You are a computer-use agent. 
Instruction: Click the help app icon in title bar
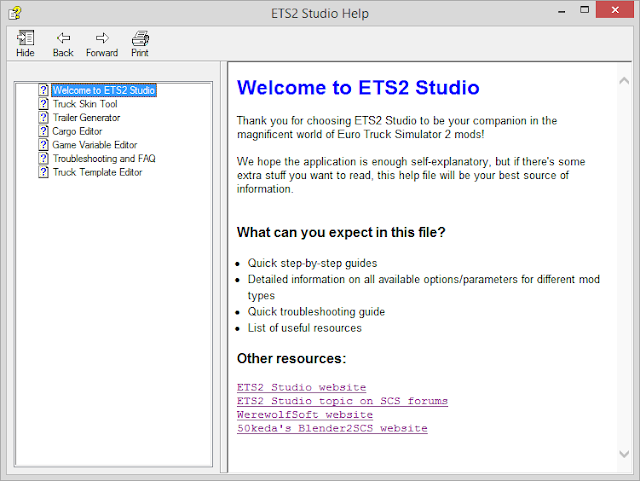[15, 13]
